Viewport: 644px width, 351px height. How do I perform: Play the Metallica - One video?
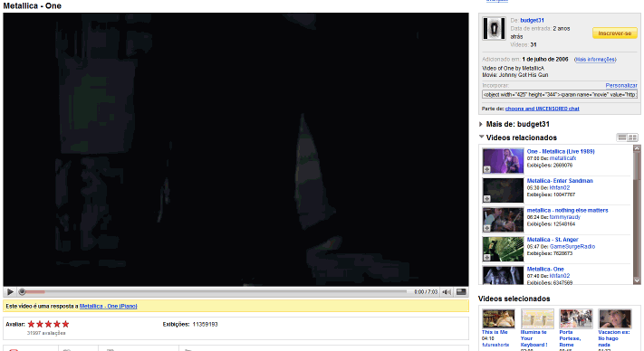(10, 292)
